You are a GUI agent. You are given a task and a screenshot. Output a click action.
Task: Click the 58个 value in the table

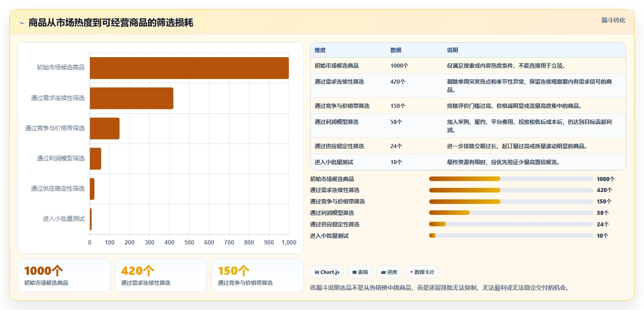point(396,122)
